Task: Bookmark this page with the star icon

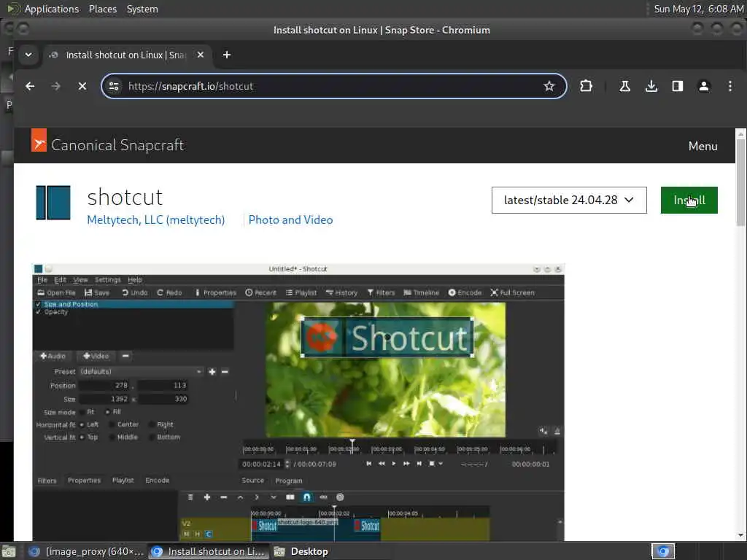Action: coord(549,86)
